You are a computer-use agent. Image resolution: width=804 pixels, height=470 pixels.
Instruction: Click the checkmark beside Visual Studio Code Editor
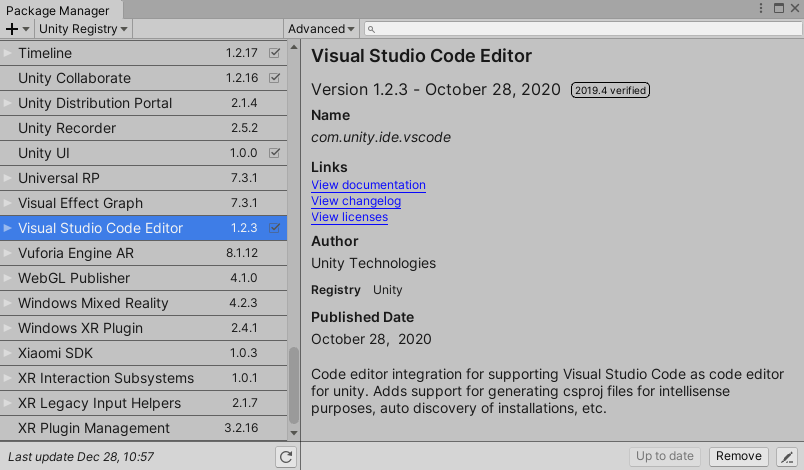275,228
